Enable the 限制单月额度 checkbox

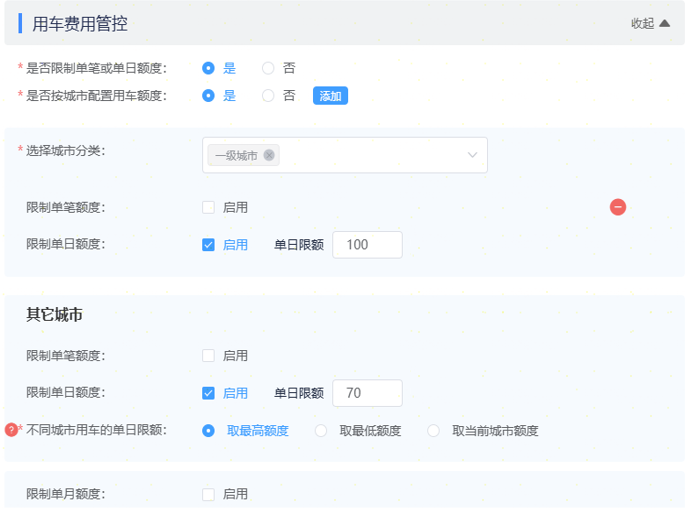click(x=209, y=494)
